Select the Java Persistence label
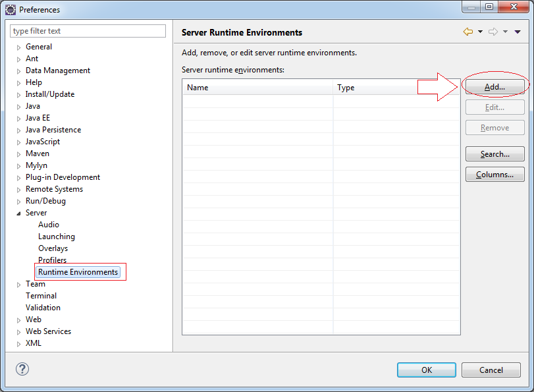The image size is (534, 392). [53, 130]
